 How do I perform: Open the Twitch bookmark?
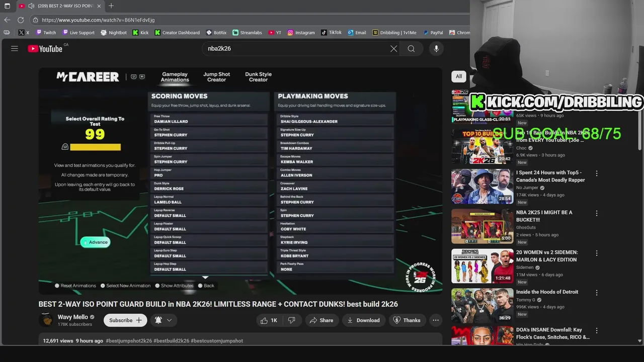[46, 33]
